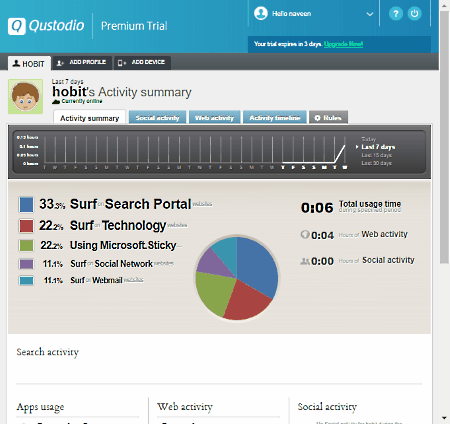Click the Surf on Search Portal entry
This screenshot has width=450, height=424.
tap(141, 204)
